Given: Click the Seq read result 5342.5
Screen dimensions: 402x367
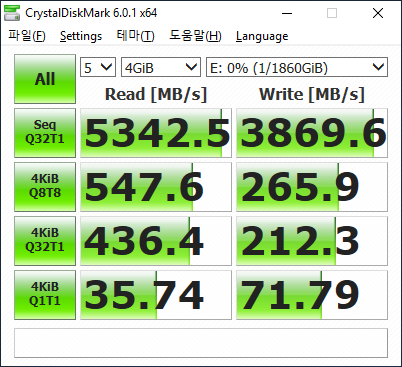Looking at the screenshot, I should (156, 133).
